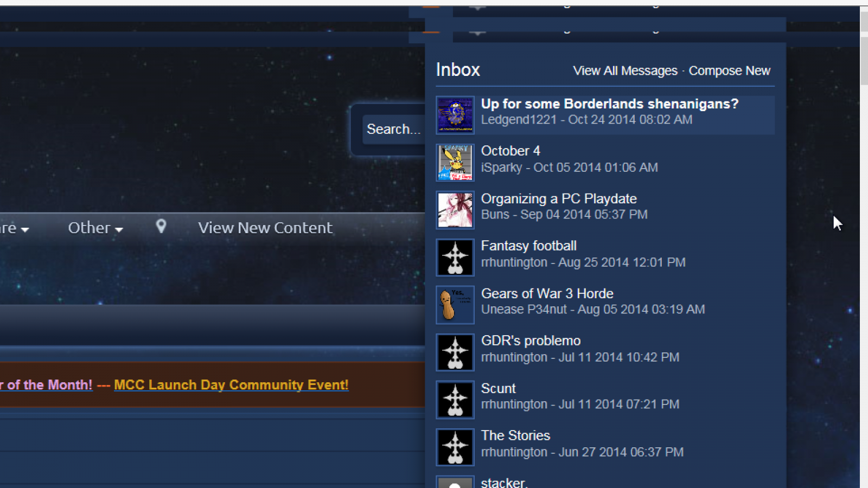Open the 'of the Month!' announcement link
The width and height of the screenshot is (868, 488).
46,385
